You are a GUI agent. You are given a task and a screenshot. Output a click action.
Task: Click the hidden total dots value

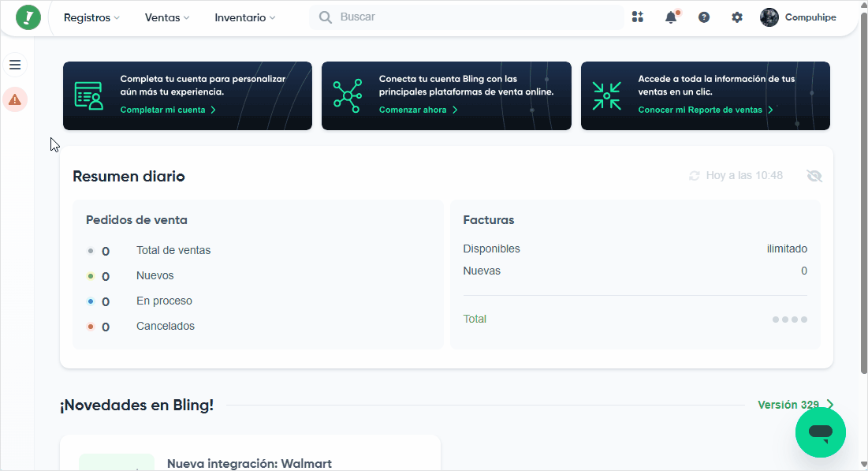pyautogui.click(x=790, y=320)
